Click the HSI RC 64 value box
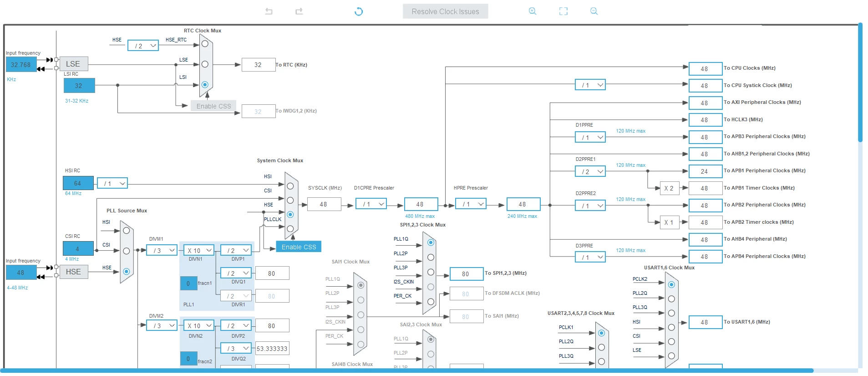The height and width of the screenshot is (376, 868). point(78,183)
